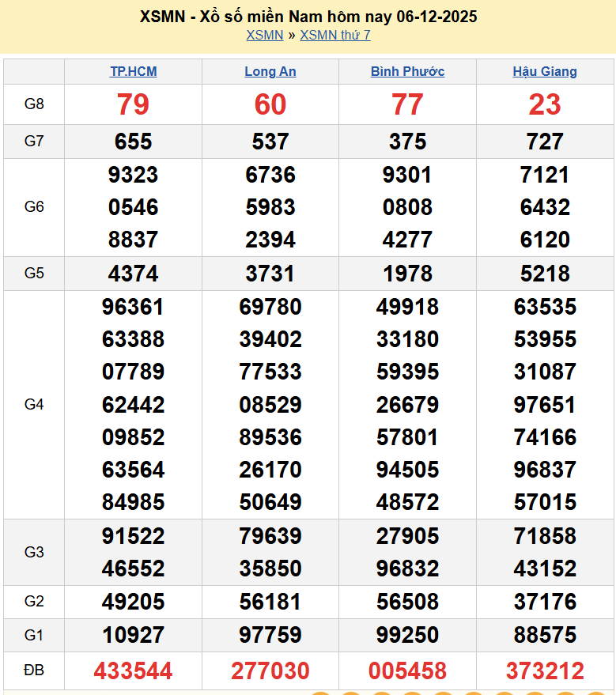
Task: Click Hậu Giang G7 number 727
Action: coord(545,142)
